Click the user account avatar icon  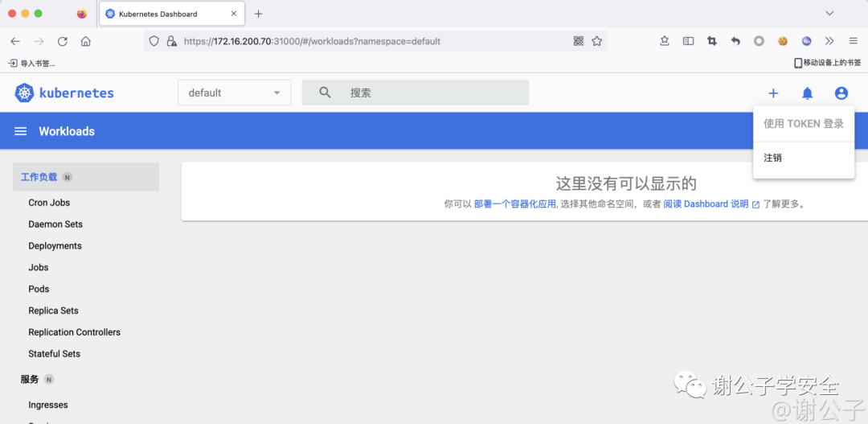click(841, 93)
